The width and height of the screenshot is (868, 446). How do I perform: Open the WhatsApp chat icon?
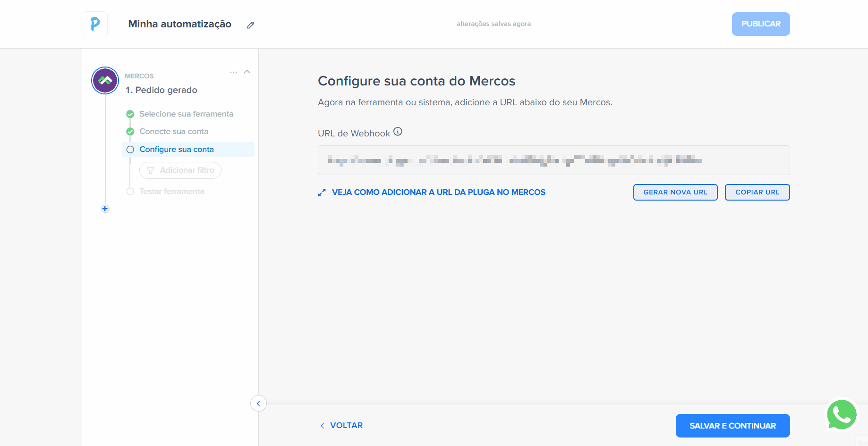point(842,415)
